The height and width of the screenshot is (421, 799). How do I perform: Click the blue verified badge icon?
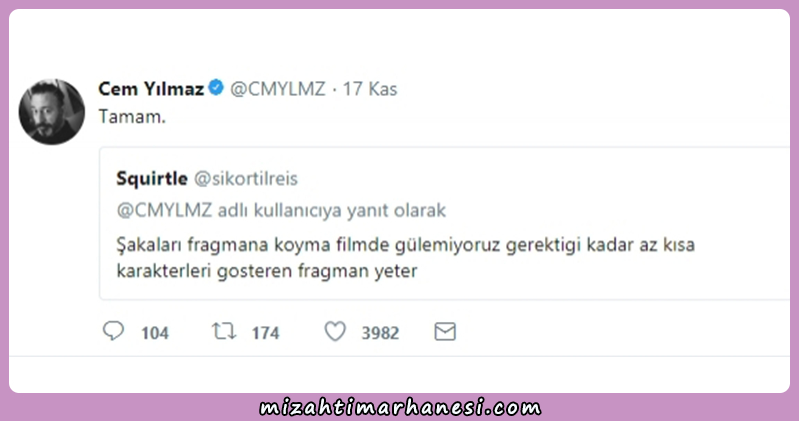point(216,88)
